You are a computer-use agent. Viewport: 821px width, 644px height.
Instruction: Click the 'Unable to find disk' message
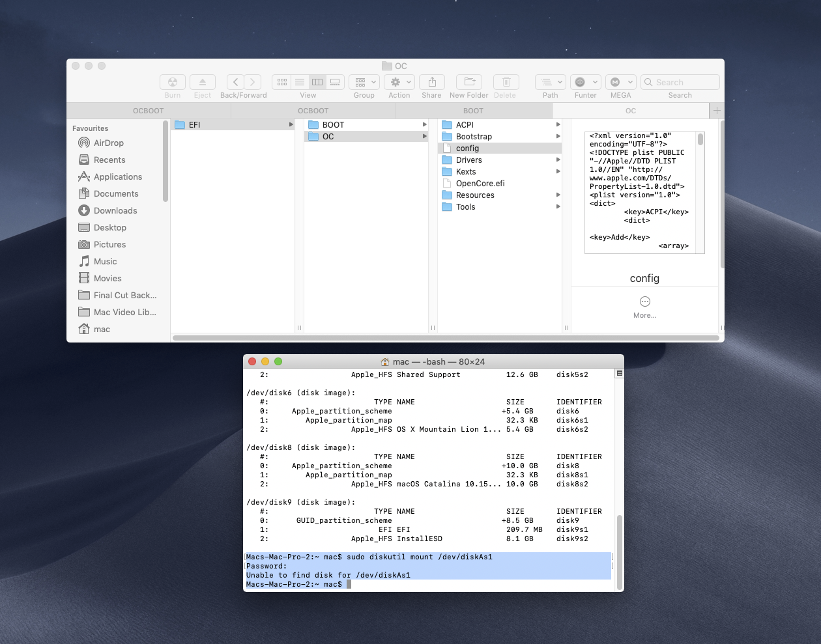point(328,575)
